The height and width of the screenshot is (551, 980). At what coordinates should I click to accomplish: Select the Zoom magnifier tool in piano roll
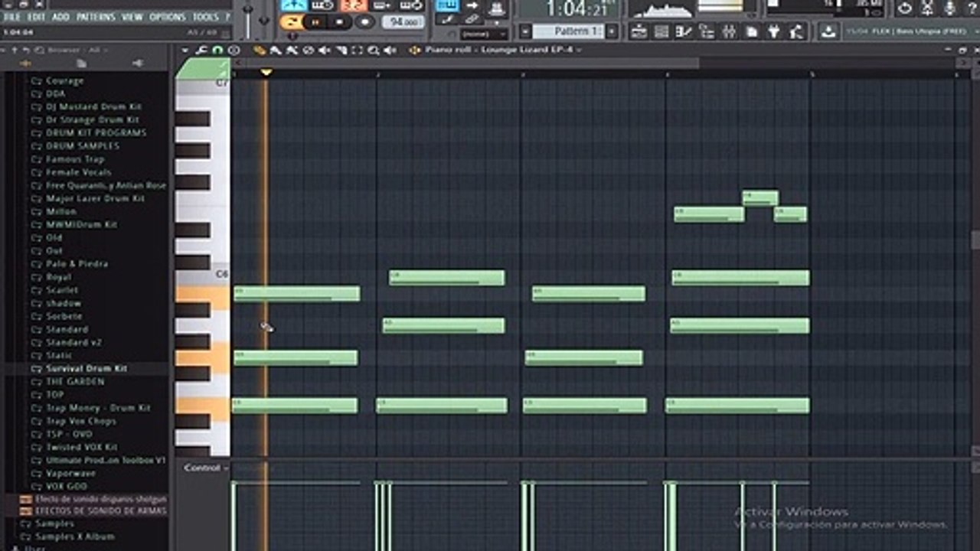tap(373, 51)
